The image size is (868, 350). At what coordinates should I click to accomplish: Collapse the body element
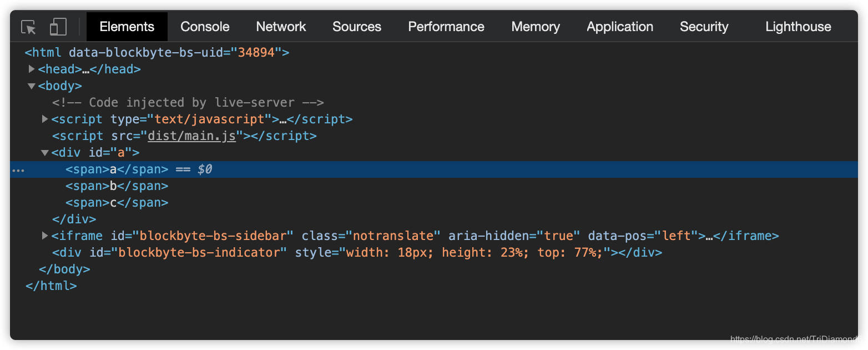[x=31, y=86]
